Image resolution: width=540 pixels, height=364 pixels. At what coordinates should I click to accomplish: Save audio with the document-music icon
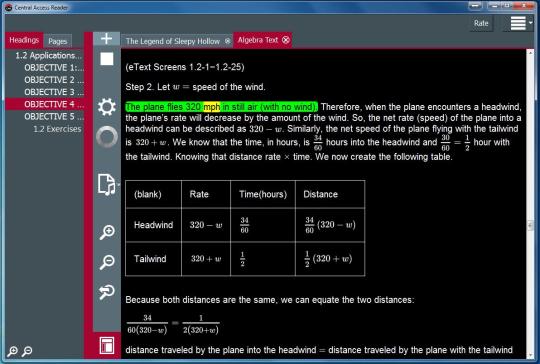click(x=106, y=185)
